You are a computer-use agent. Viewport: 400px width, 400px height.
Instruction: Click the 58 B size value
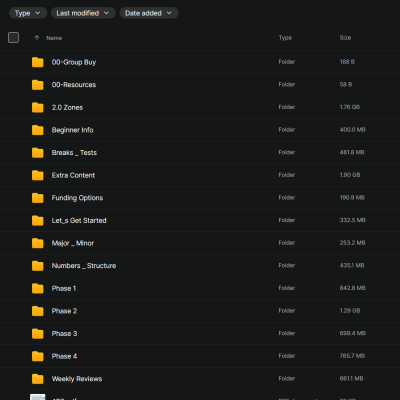346,84
